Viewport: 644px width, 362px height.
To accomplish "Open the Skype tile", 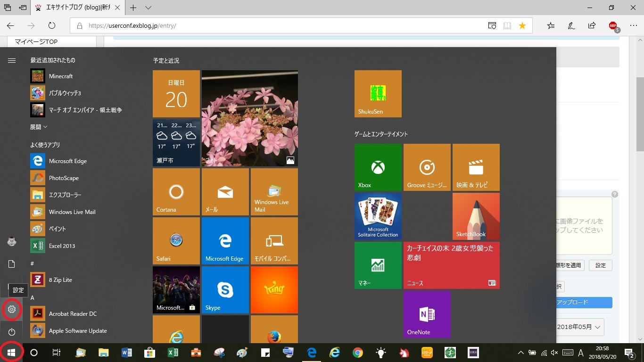I will (x=225, y=290).
